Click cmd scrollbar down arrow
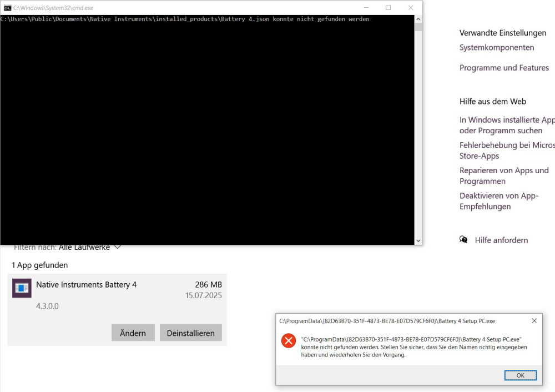 pos(418,241)
